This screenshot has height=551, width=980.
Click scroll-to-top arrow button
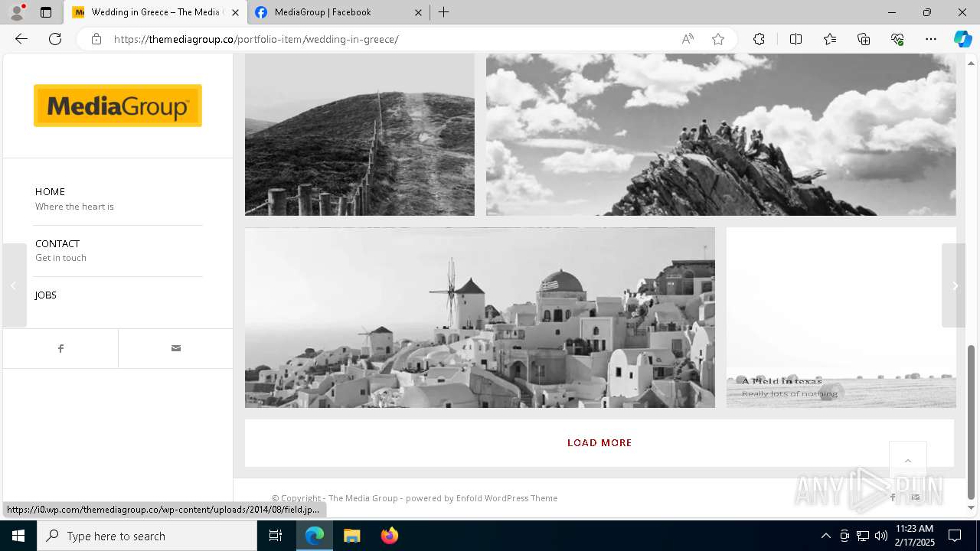point(908,461)
